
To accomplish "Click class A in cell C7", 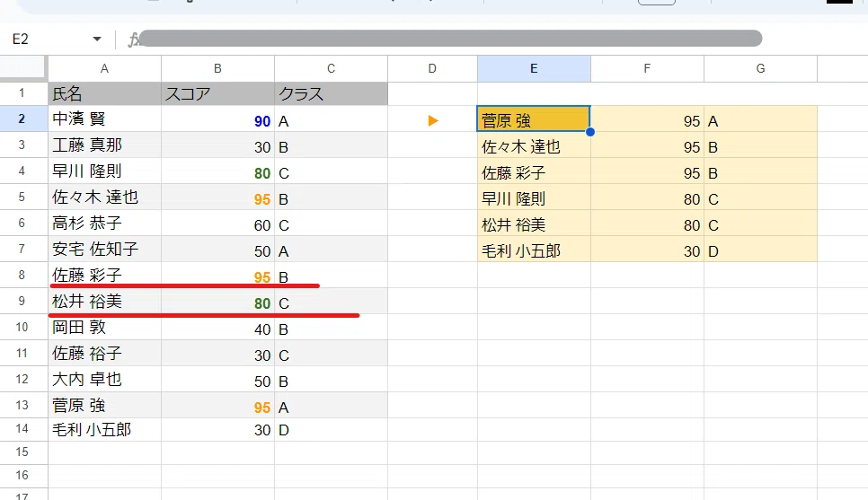I will [x=331, y=249].
